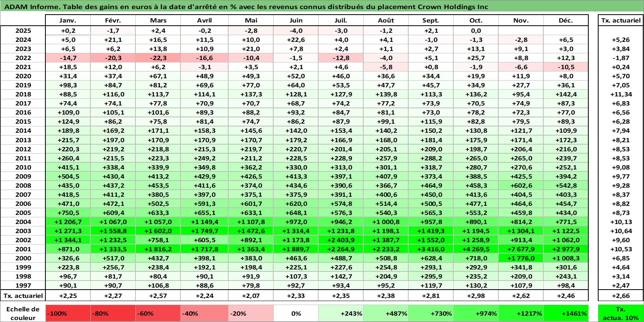
Task: Select the 'Tx. actuariel' row label at bottom left
Action: point(23,296)
